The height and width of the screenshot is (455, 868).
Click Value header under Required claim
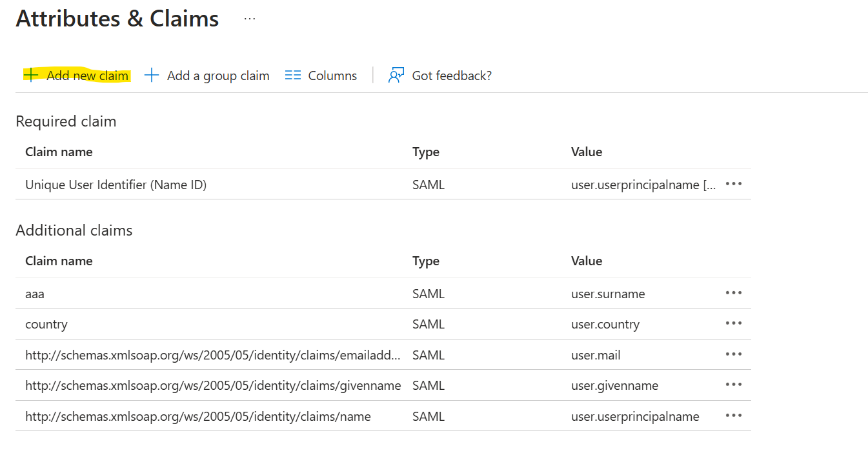click(587, 152)
